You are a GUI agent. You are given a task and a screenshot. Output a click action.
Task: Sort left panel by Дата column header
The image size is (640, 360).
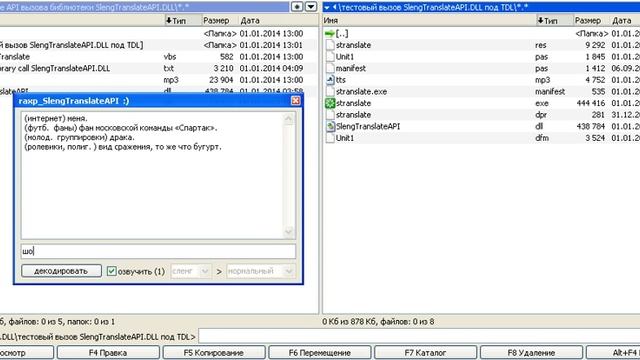(x=278, y=20)
